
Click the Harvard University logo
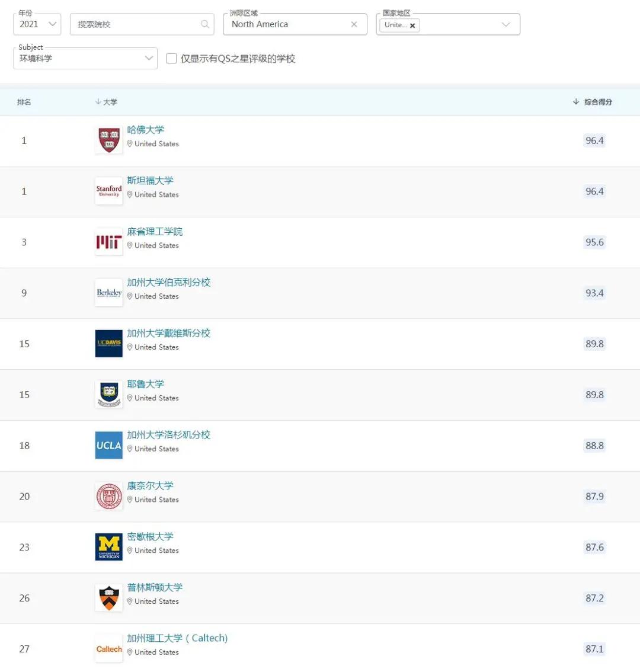click(109, 140)
